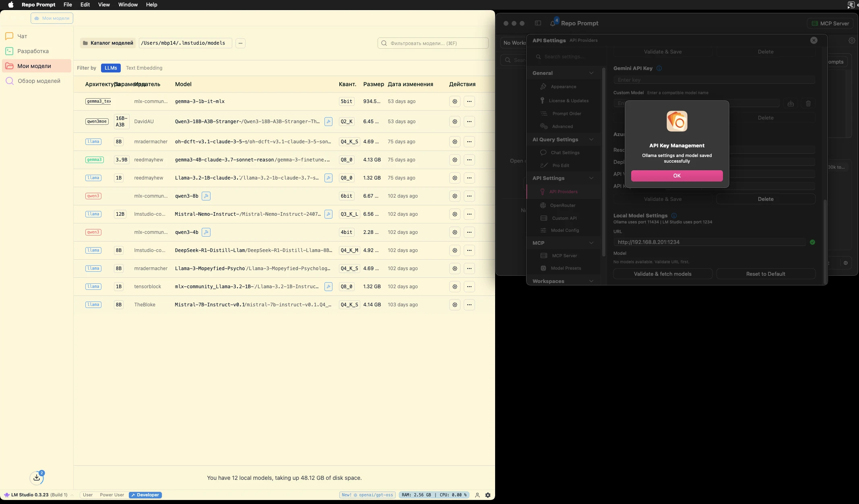Image resolution: width=859 pixels, height=504 pixels.
Task: Click the gear icon for Qwen3-18B-A3B-Stranger row
Action: click(455, 122)
